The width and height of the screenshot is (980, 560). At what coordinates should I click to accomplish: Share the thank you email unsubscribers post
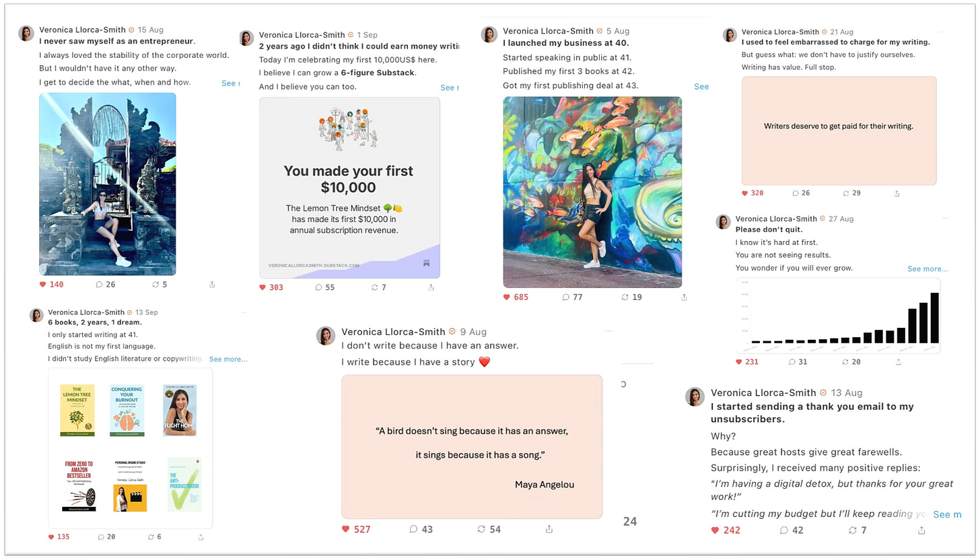click(x=921, y=530)
